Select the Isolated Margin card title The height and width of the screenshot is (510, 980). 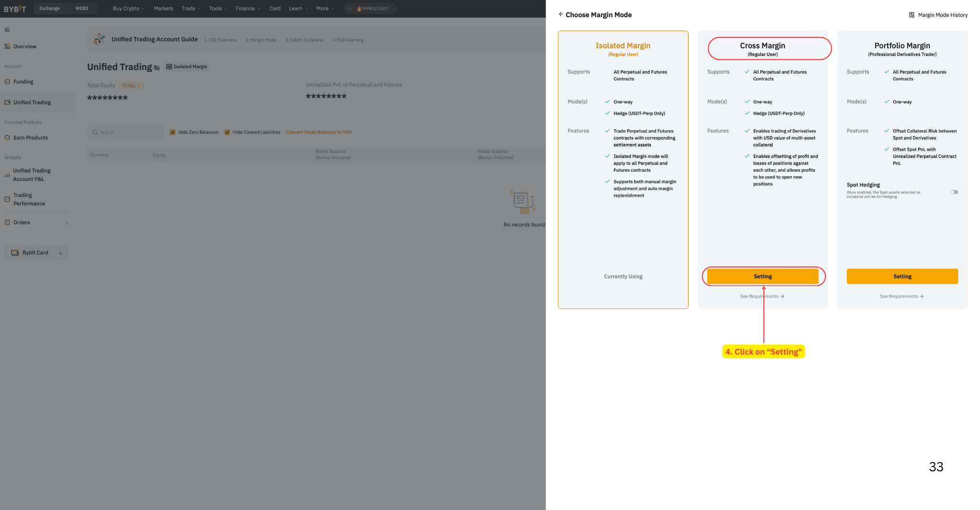[623, 46]
